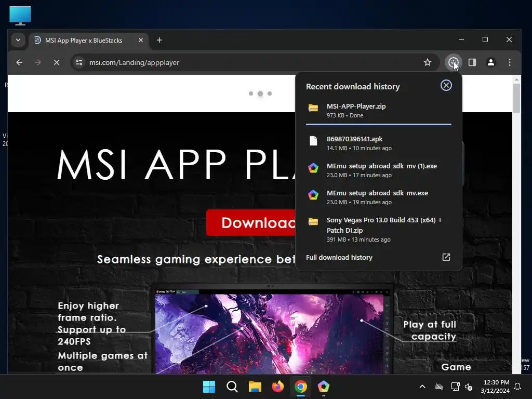
Task: Click the open-in-new-tab icon for download history
Action: tap(446, 257)
